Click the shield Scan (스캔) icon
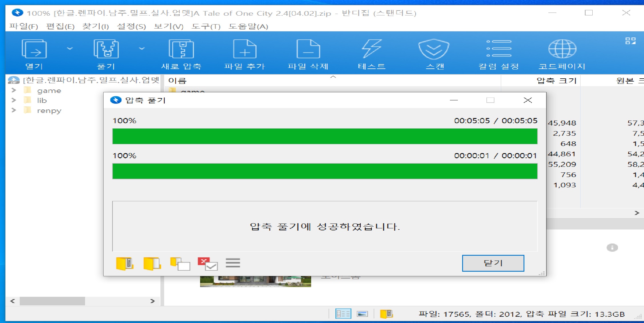 434,49
